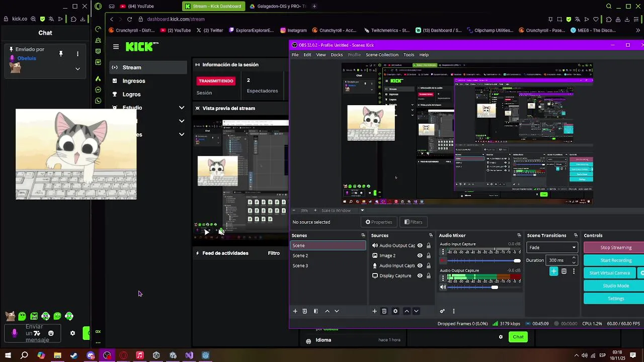Switch to the YouTube browser tab
The width and height of the screenshot is (644, 362).
click(x=138, y=6)
